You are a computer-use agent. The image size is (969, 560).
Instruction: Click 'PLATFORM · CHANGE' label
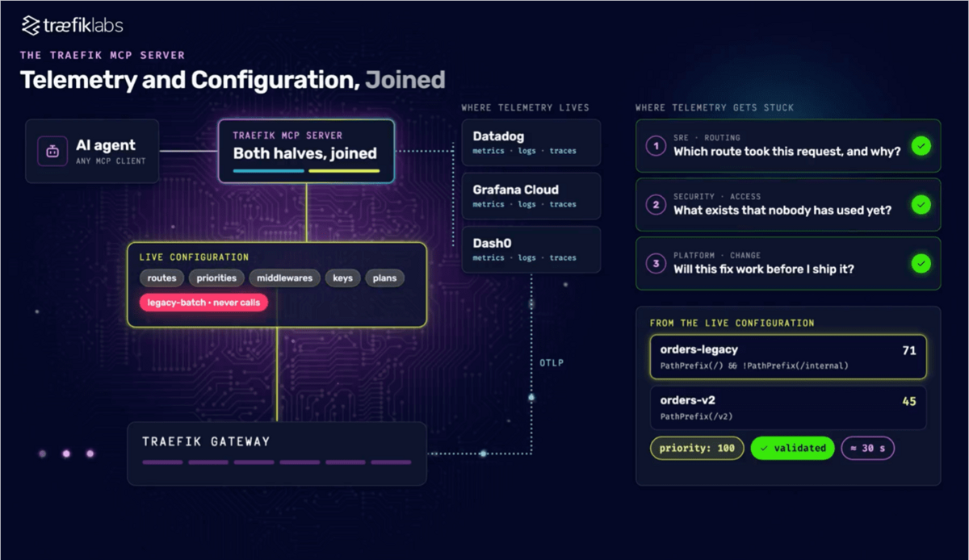pyautogui.click(x=717, y=256)
